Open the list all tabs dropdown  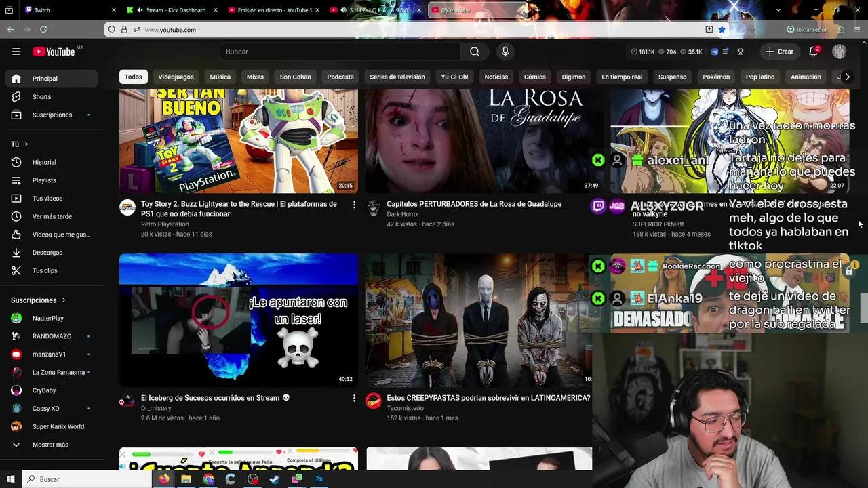(x=778, y=10)
